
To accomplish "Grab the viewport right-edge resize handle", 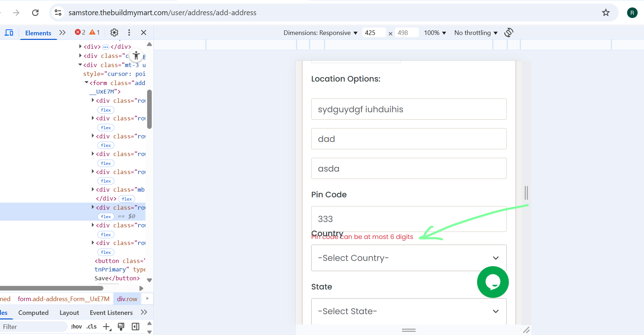I will pyautogui.click(x=526, y=193).
